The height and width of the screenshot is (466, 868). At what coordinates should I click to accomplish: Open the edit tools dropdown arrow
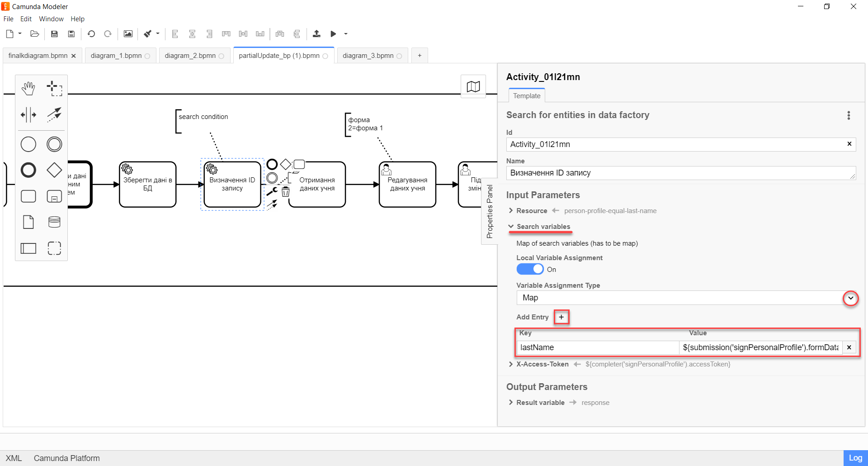tap(158, 33)
